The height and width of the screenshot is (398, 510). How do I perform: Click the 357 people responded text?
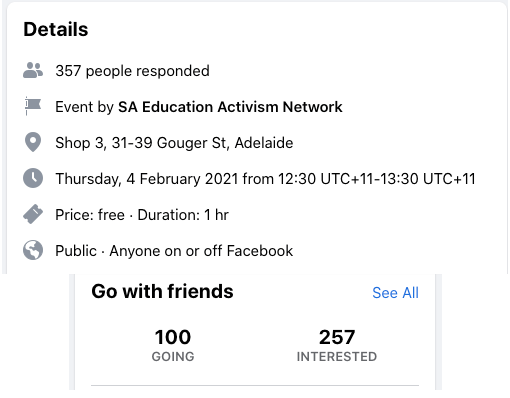tap(132, 71)
